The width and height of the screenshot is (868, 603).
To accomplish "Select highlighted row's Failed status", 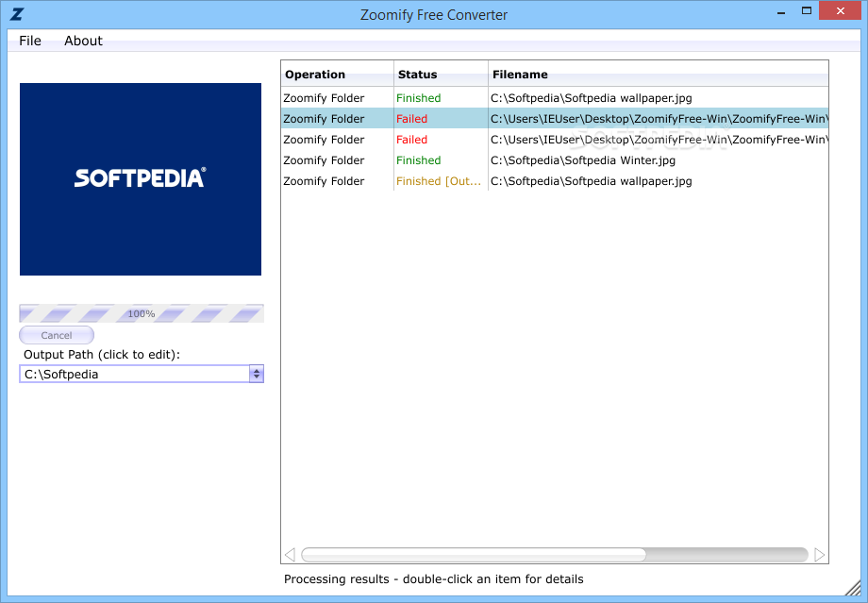I will click(412, 119).
